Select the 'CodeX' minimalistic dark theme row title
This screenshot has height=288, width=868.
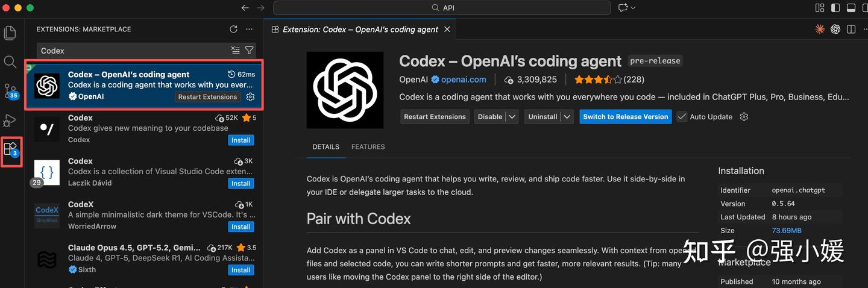81,205
